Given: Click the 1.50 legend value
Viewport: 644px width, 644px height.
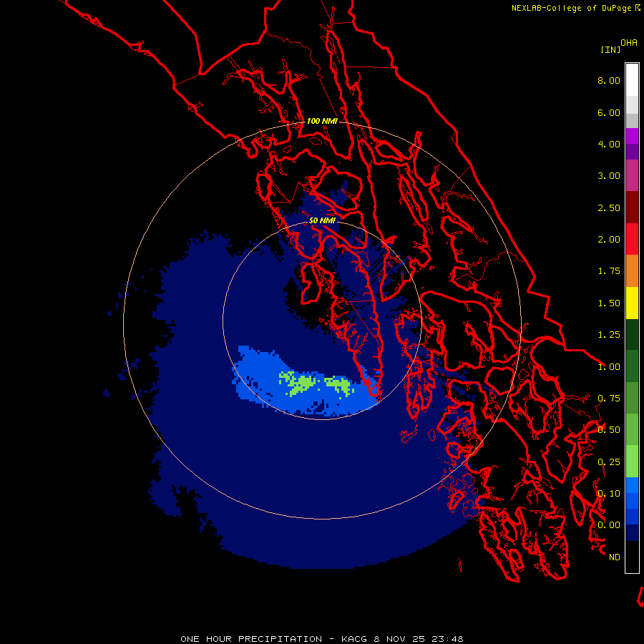Looking at the screenshot, I should 608,303.
